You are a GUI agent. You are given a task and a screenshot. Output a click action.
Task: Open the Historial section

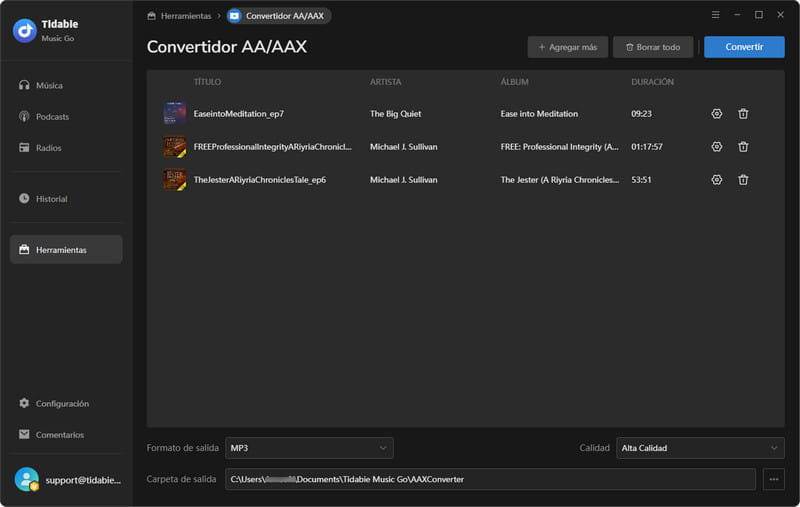66,198
